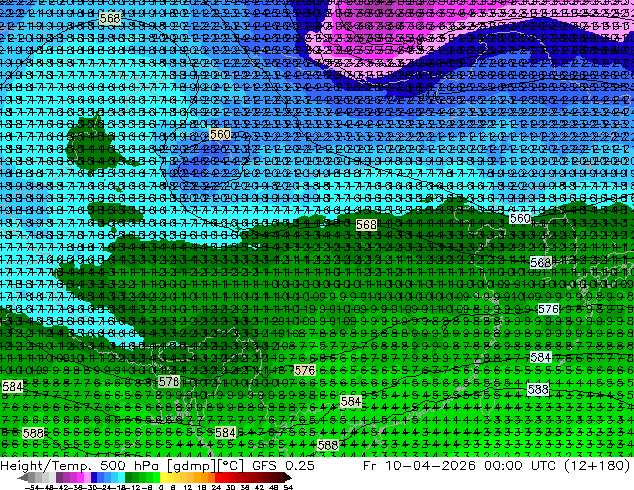634x490 pixels.
Task: Click the gray left arrow of the color scale
Action: (x=22, y=477)
